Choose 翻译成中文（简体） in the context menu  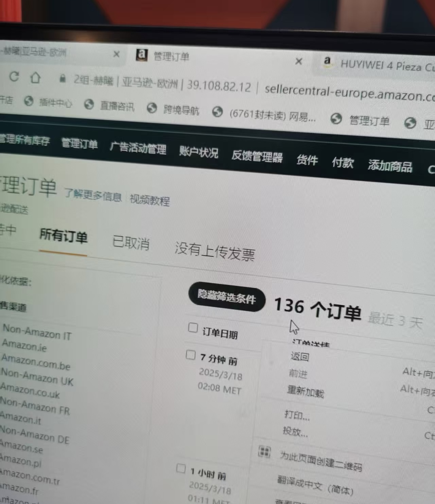coord(315,485)
